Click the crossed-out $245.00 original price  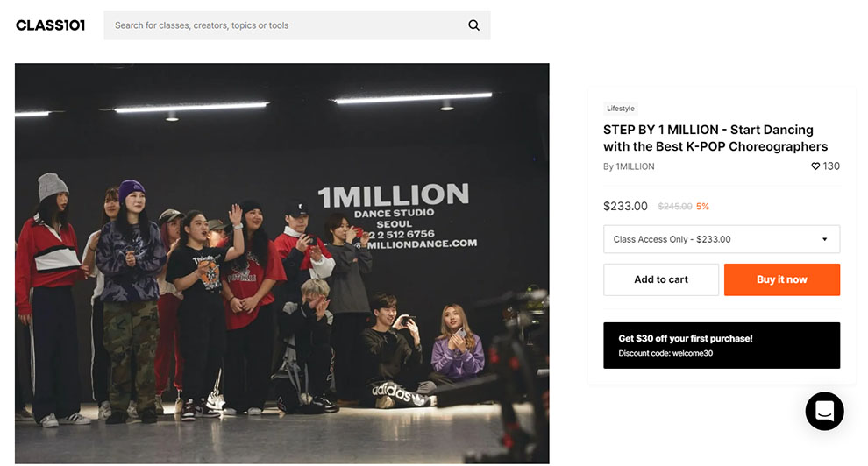674,207
